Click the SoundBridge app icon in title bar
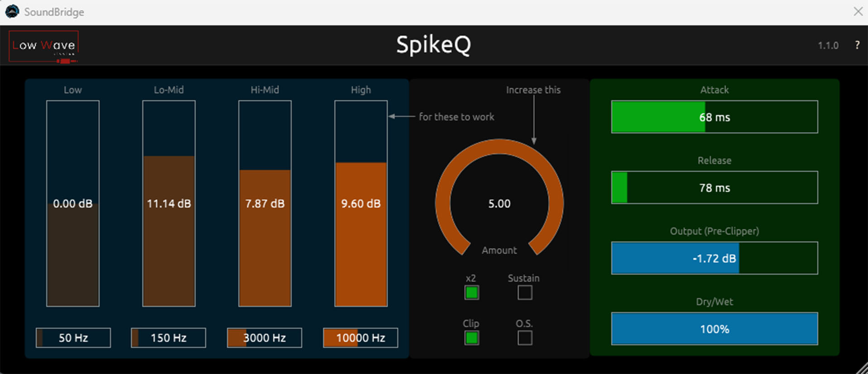 pyautogui.click(x=12, y=12)
